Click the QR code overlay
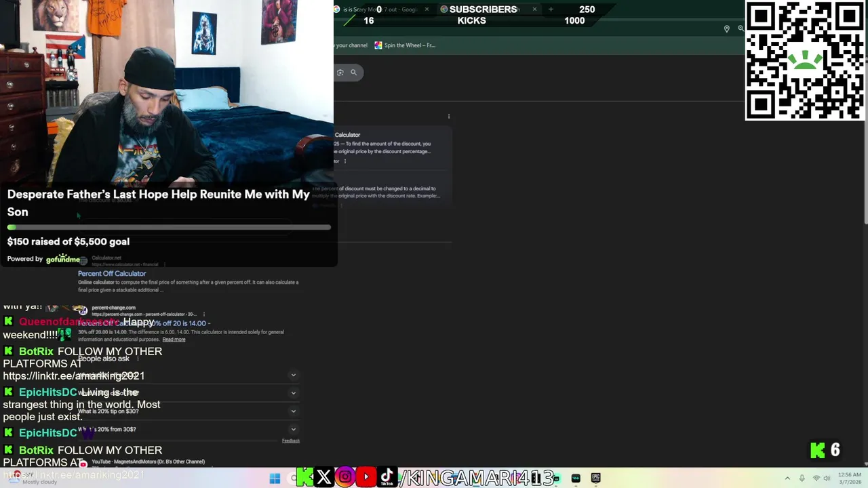This screenshot has width=868, height=488. [x=806, y=60]
